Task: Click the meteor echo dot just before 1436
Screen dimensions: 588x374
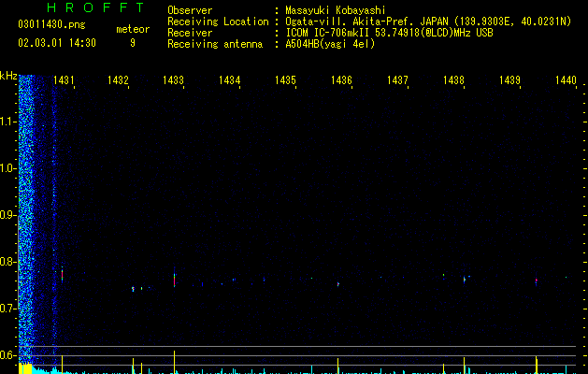Action: pos(338,284)
